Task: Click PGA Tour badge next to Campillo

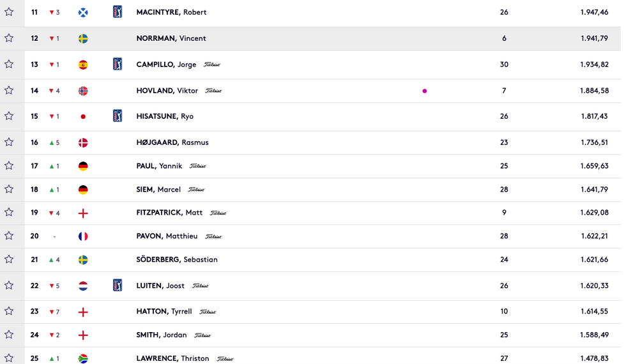Action: click(x=118, y=64)
